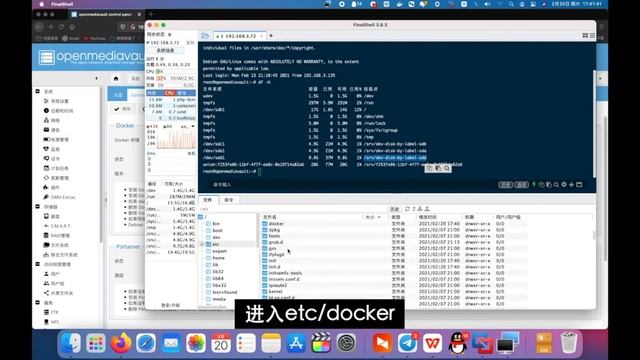Click the 保存 button in OMV page

[122, 109]
